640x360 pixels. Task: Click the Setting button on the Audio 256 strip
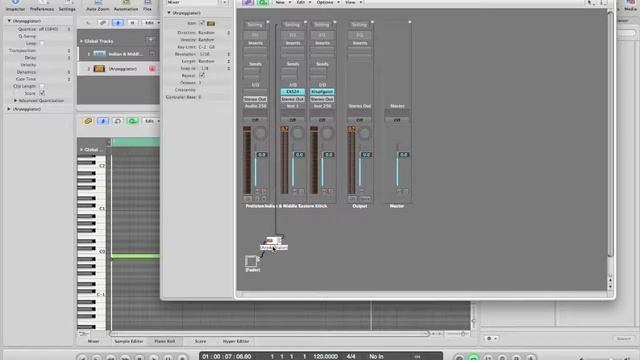[x=255, y=25]
